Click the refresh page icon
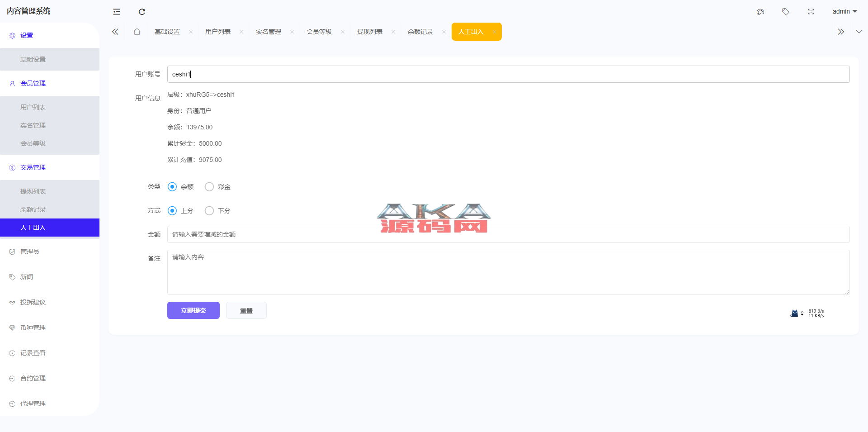868x432 pixels. click(142, 12)
